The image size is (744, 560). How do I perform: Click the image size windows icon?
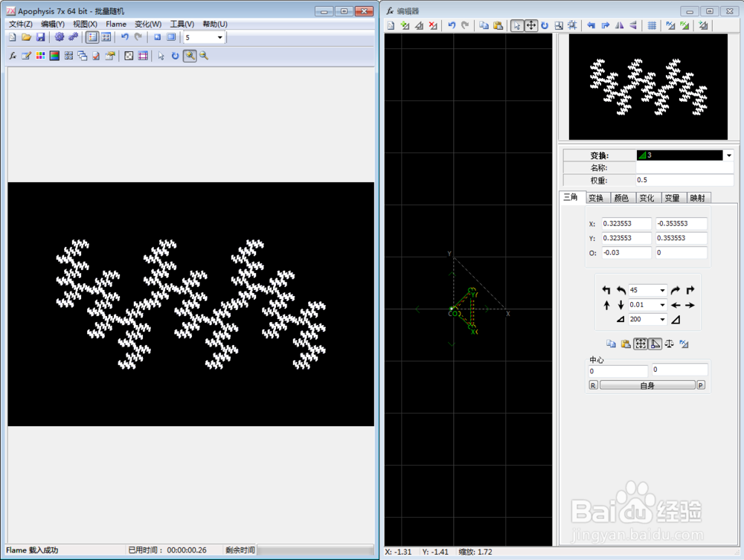(82, 56)
